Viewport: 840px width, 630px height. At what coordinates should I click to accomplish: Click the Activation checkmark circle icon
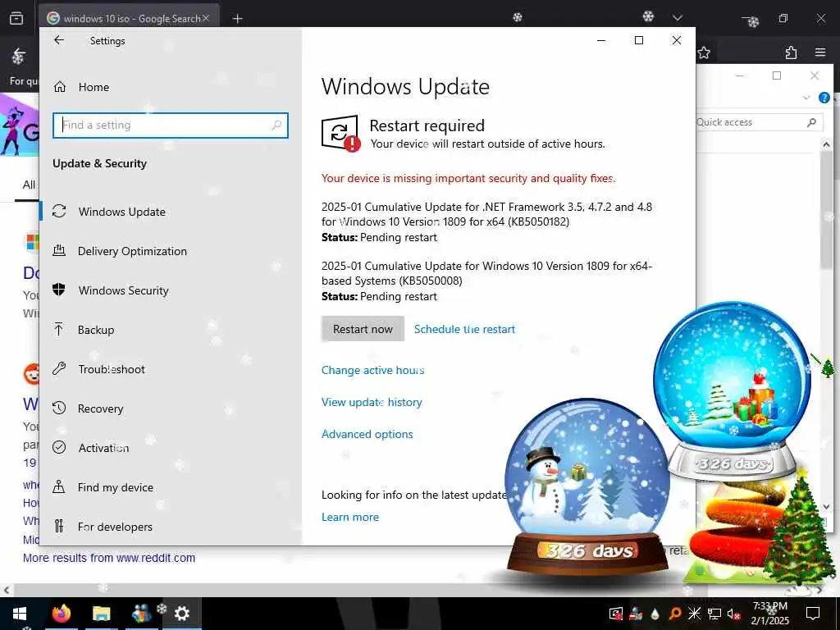pyautogui.click(x=59, y=447)
